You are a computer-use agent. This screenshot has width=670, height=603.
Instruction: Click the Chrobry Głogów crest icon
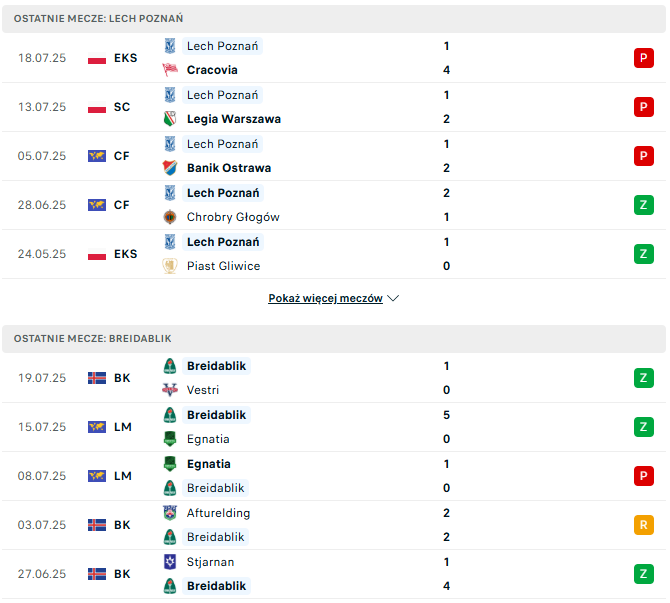170,217
